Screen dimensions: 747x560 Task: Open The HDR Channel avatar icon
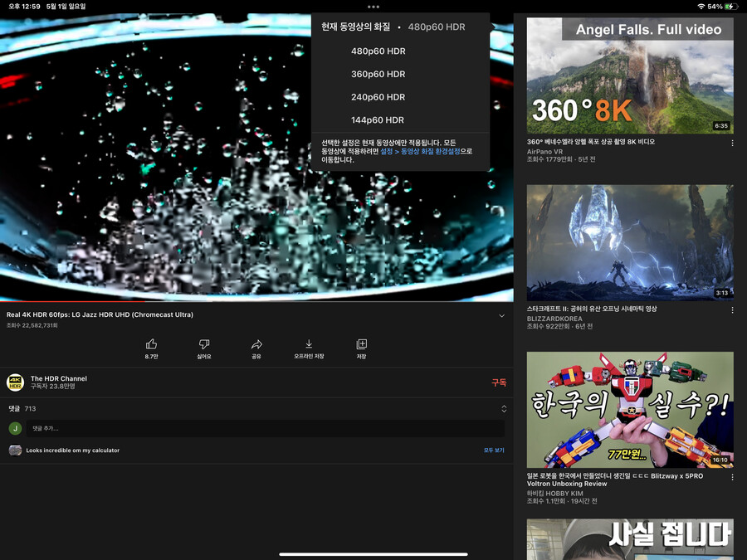[x=15, y=382]
